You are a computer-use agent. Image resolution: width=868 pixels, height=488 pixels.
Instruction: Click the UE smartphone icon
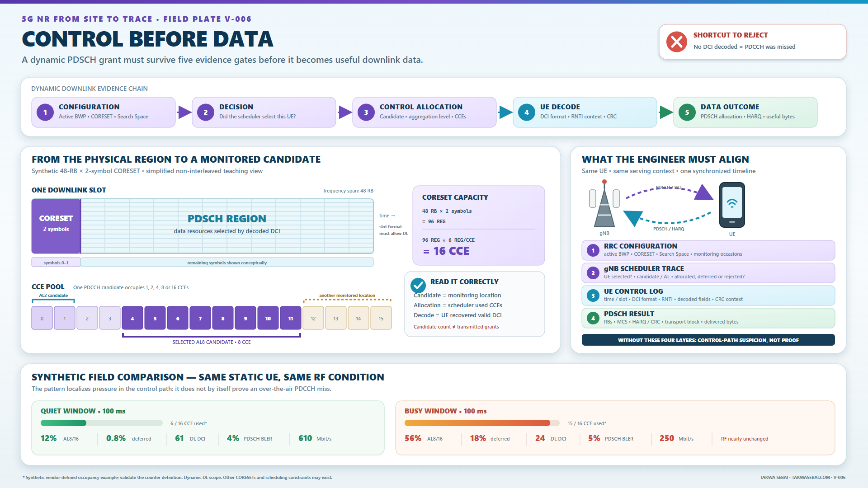pos(732,205)
